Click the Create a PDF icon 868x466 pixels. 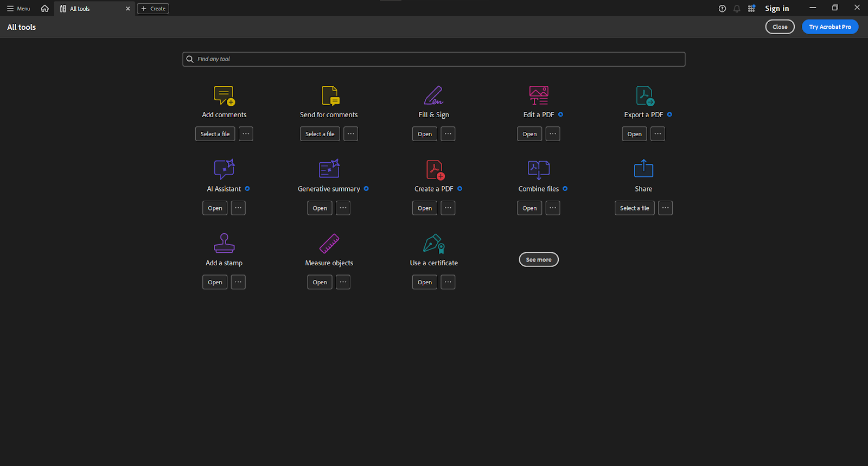(435, 170)
